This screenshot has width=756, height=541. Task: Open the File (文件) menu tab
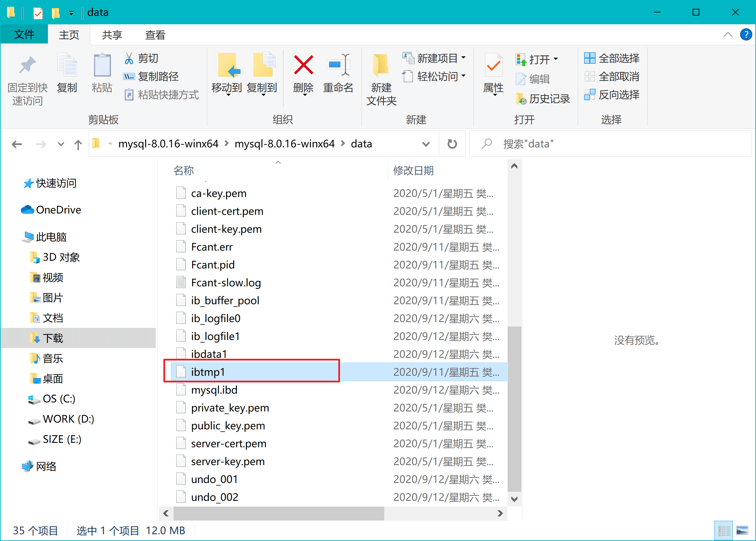[24, 35]
